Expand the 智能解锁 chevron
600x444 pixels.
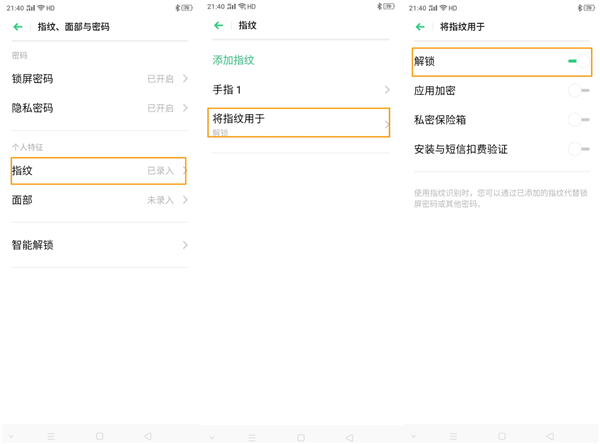pyautogui.click(x=185, y=245)
